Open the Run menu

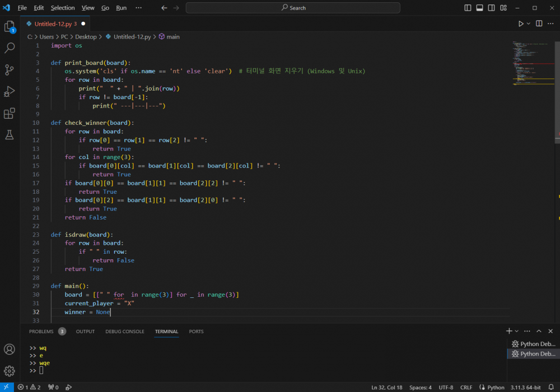[x=121, y=7]
